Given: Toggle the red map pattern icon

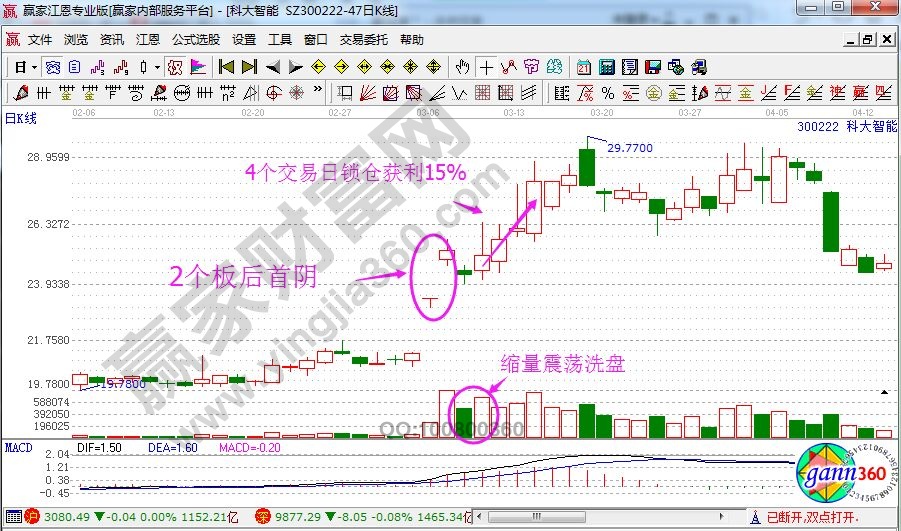Looking at the screenshot, I should 175,67.
